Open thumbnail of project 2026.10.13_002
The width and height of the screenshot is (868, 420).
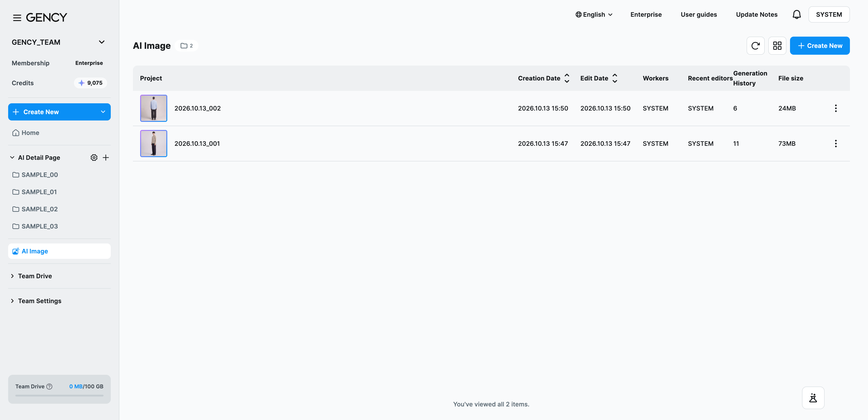[x=153, y=108]
